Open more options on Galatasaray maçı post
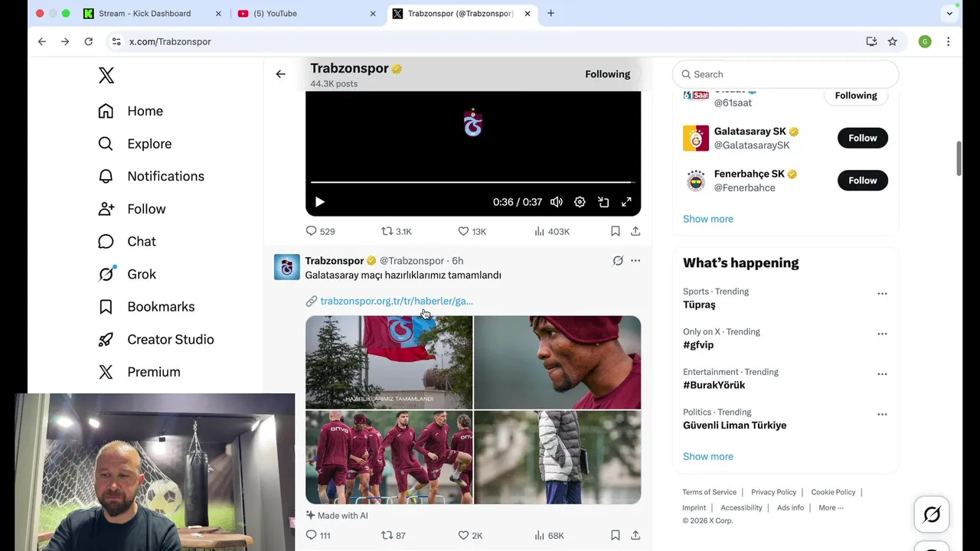980x551 pixels. [x=635, y=261]
